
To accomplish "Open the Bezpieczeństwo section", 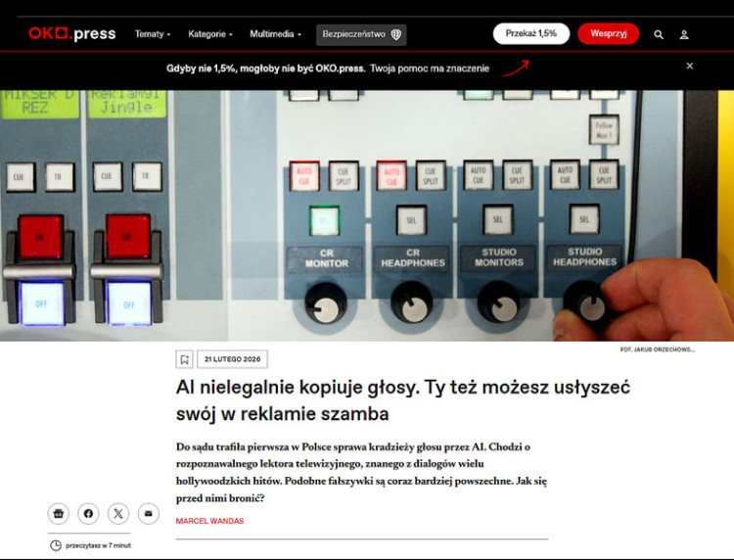I will click(x=361, y=34).
